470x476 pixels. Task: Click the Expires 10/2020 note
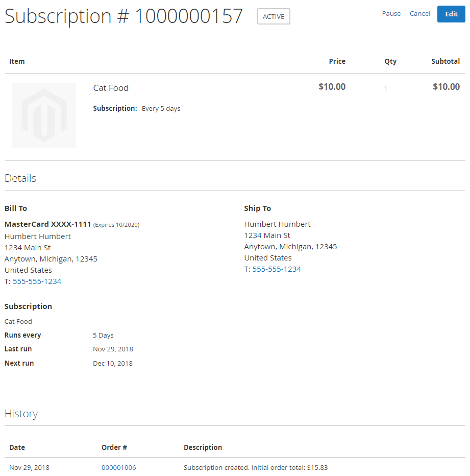(116, 225)
